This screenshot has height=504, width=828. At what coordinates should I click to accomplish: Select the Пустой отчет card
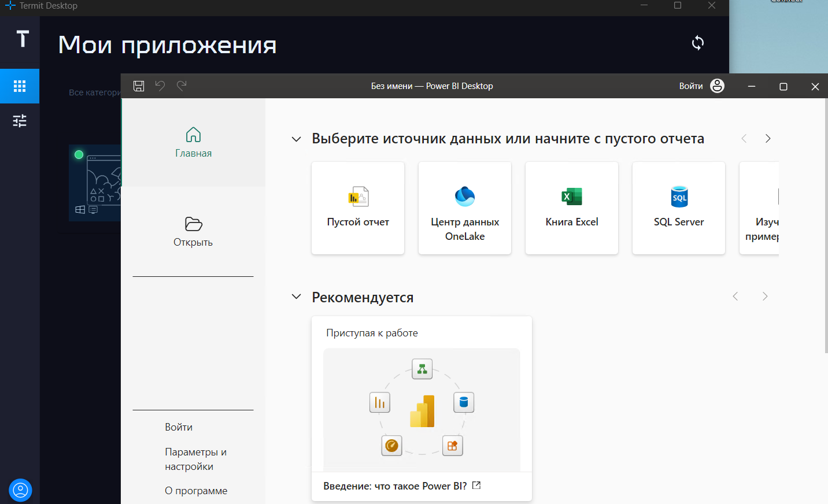pyautogui.click(x=358, y=208)
